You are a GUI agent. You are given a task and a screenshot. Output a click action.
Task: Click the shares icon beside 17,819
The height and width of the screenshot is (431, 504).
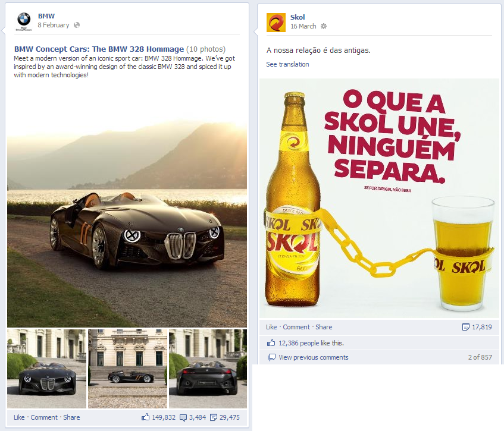[466, 327]
